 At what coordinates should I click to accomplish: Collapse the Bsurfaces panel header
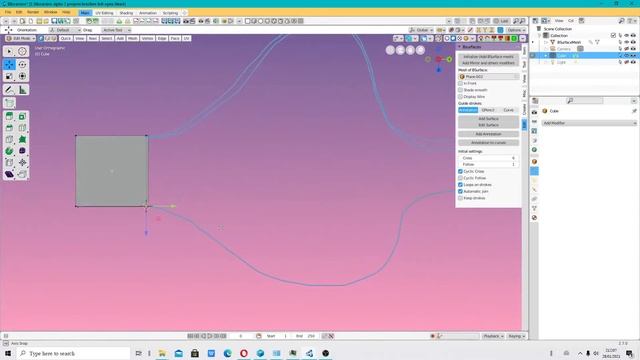[x=488, y=47]
